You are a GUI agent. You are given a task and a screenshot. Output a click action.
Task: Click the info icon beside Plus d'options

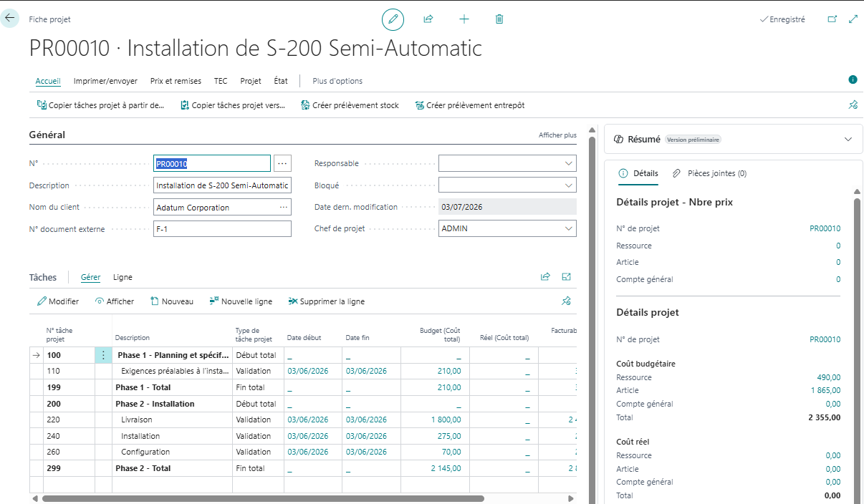pyautogui.click(x=853, y=79)
